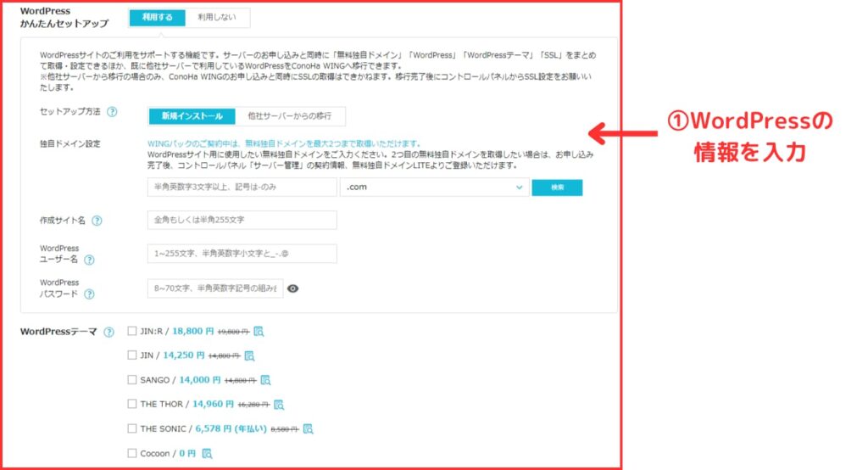The height and width of the screenshot is (470, 868).
Task: Preview the JIN theme details icon
Action: pos(250,355)
